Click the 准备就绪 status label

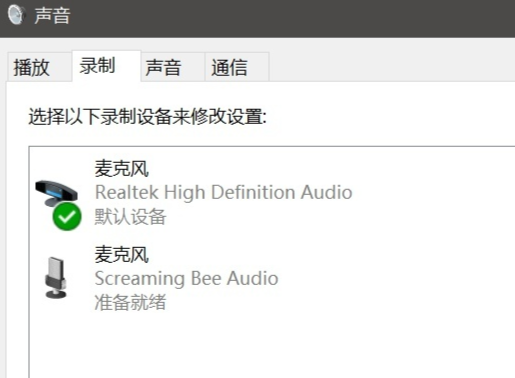pos(130,302)
